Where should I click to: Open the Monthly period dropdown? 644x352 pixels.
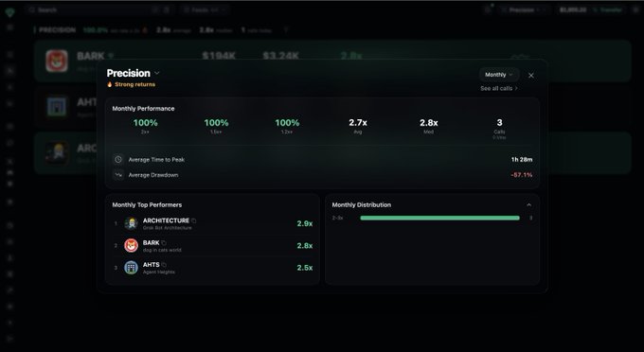click(x=498, y=75)
